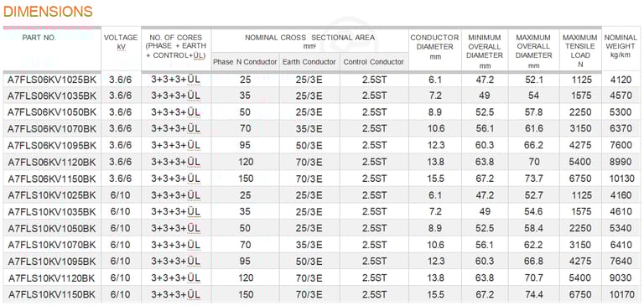Viewport: 644px width, 306px height.
Task: Select part number A7FLS06KV1095BK
Action: (52, 146)
